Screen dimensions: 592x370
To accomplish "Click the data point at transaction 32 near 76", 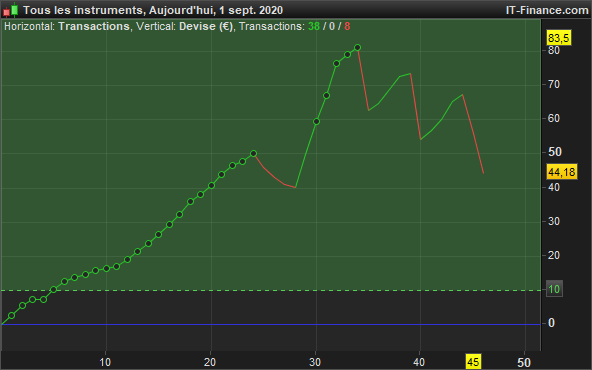I will (x=336, y=63).
